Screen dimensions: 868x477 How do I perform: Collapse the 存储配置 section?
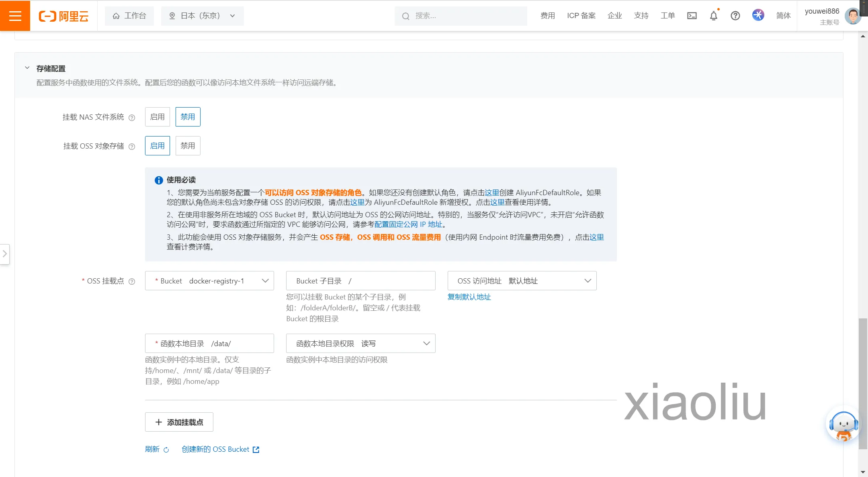(27, 68)
